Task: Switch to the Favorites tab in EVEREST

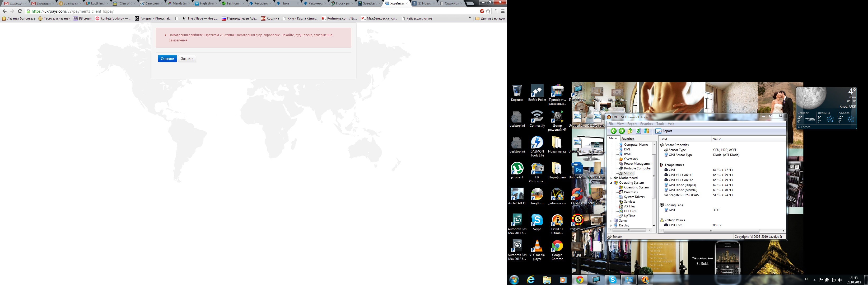Action: tap(627, 139)
